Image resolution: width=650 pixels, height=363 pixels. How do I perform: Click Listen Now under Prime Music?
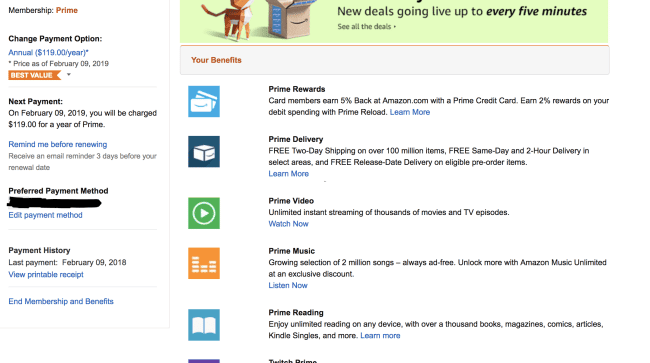point(288,286)
